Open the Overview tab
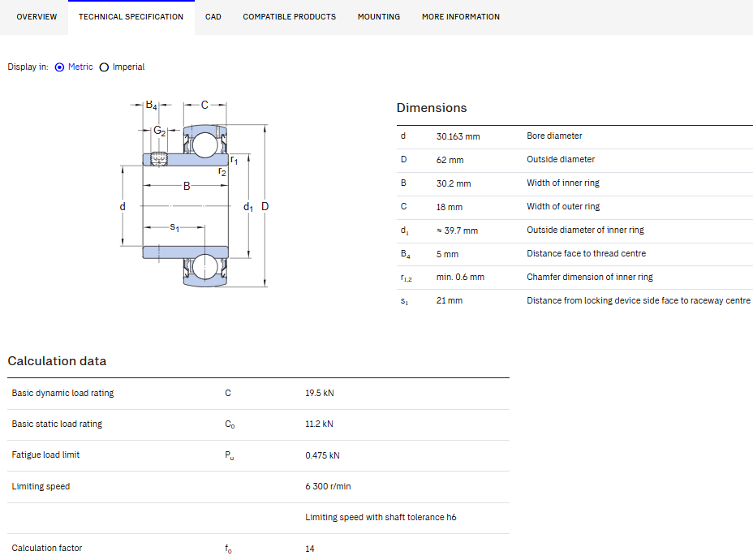 tap(37, 17)
